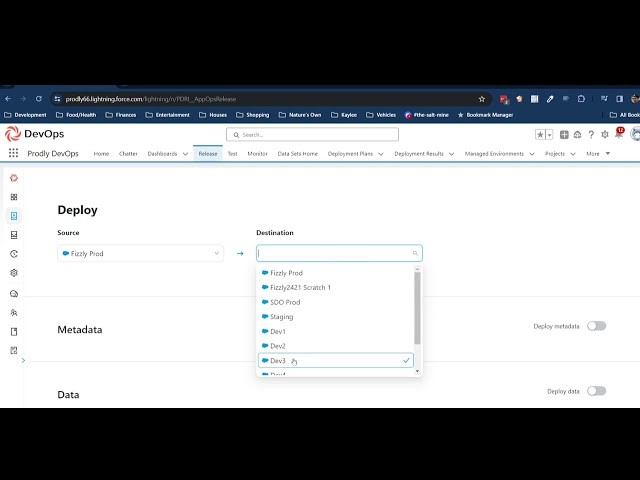Open the Data Sets Home tab
Image resolution: width=640 pixels, height=480 pixels.
coord(298,154)
